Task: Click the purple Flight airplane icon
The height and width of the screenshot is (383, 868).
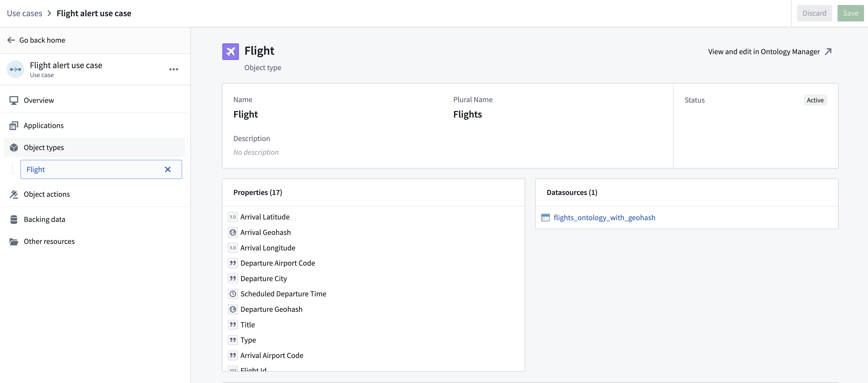Action: tap(230, 51)
